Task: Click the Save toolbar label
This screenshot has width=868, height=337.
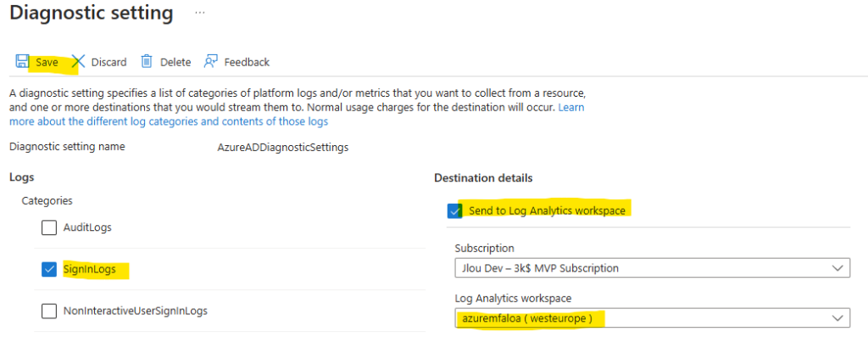Action: [47, 62]
